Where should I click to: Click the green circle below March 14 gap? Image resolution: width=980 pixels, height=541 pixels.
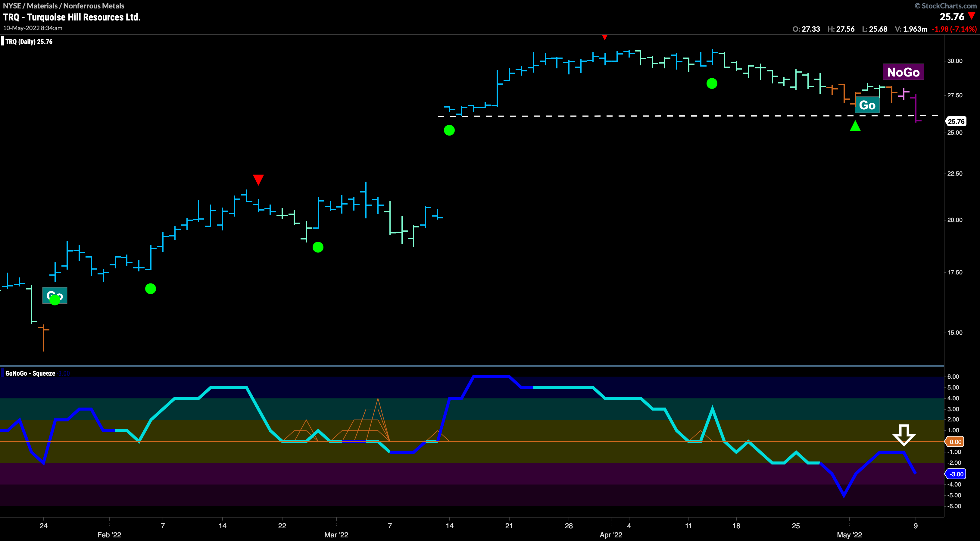[x=449, y=130]
